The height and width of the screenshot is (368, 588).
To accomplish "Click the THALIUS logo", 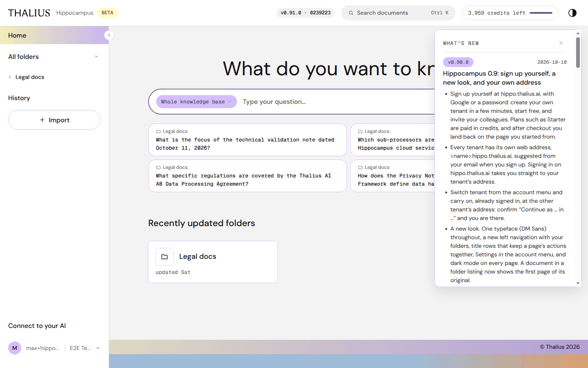I will [x=29, y=13].
